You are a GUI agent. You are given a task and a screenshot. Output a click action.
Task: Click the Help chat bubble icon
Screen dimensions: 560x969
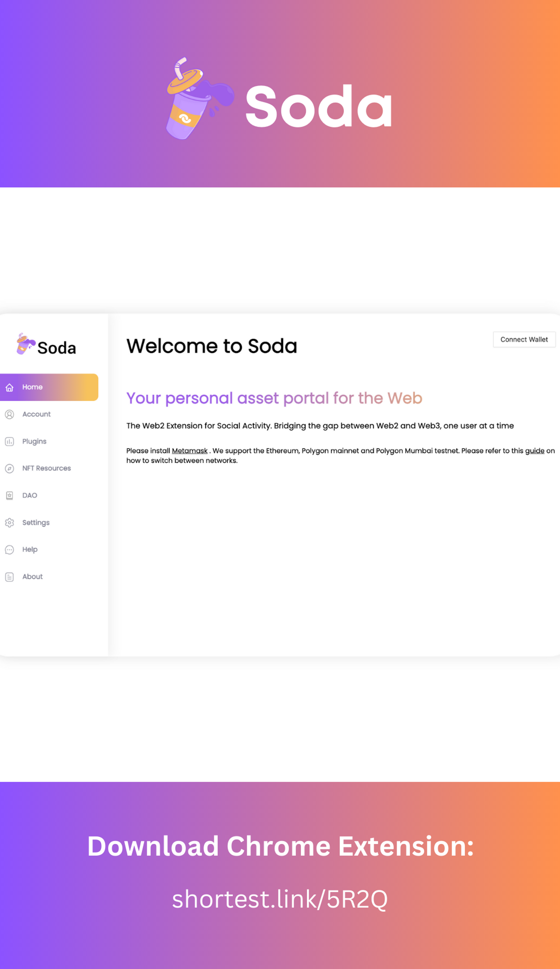[9, 550]
